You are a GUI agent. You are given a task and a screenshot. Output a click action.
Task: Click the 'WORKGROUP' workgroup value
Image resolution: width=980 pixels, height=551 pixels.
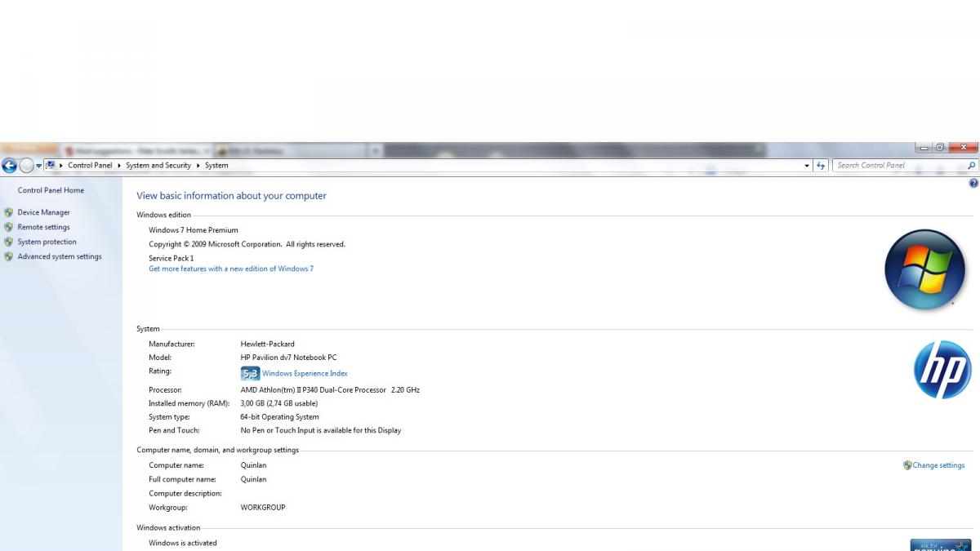pos(263,508)
